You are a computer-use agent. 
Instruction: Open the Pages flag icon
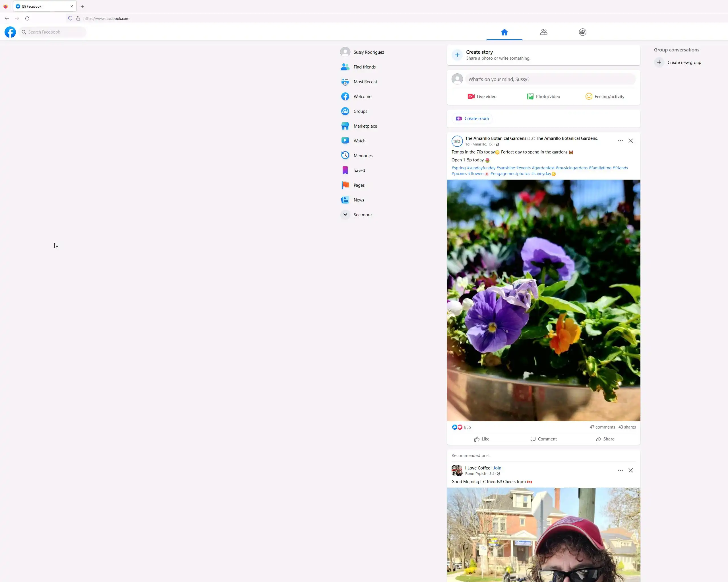345,185
